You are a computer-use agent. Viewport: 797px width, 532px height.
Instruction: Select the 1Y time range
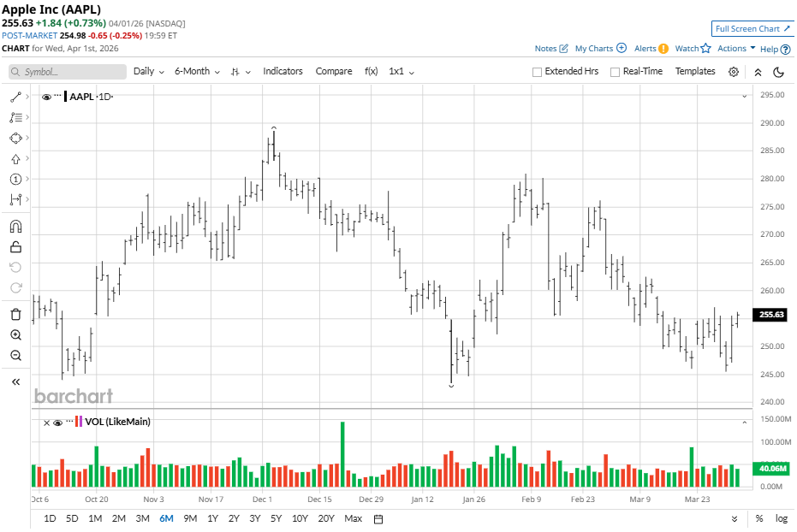click(x=212, y=518)
